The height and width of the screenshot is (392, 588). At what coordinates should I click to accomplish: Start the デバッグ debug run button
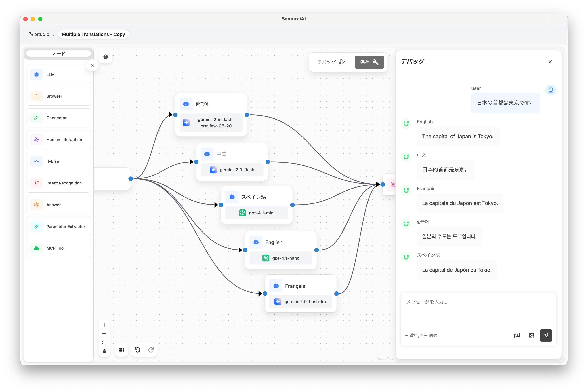click(x=331, y=62)
